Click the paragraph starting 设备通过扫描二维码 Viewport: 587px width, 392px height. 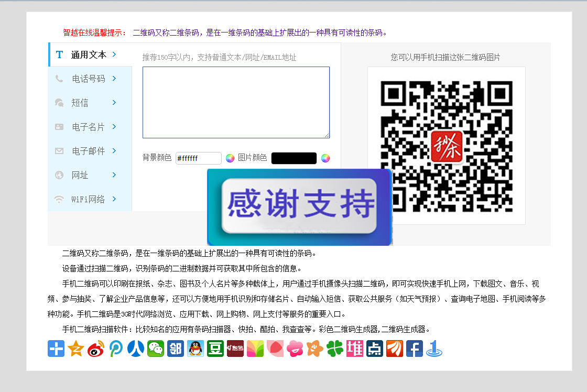(x=182, y=268)
